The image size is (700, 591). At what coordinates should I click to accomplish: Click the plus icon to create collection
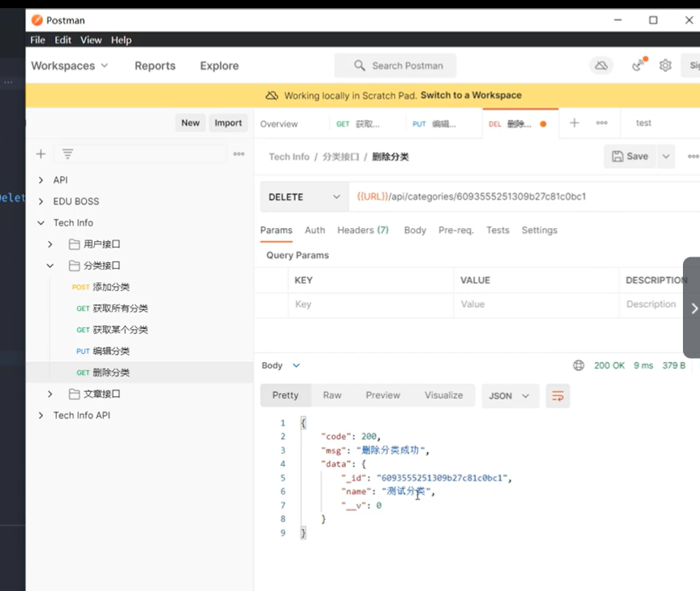click(41, 154)
